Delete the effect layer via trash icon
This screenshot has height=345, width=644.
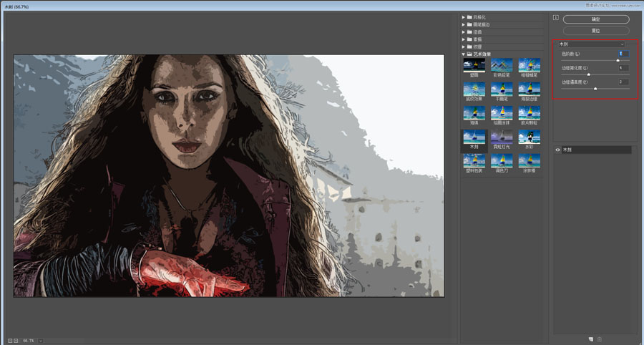tap(599, 339)
